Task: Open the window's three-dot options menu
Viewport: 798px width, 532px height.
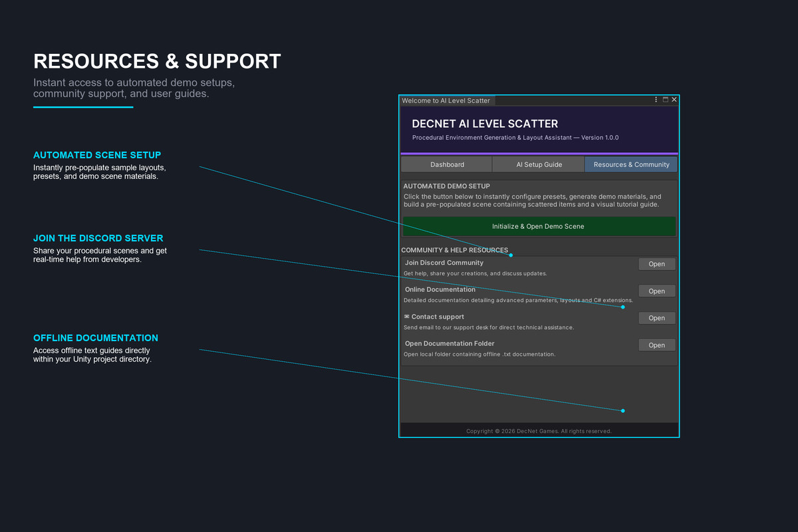Action: [x=656, y=100]
